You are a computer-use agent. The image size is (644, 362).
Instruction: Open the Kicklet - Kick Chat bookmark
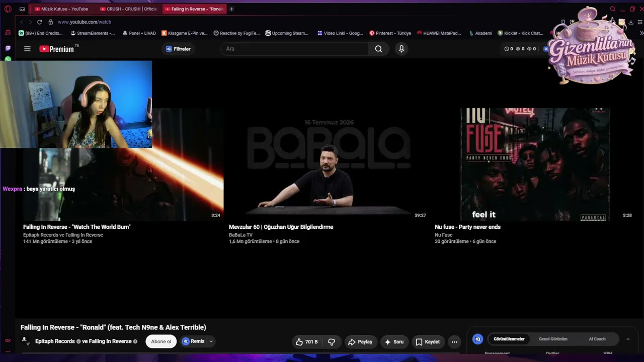click(521, 33)
